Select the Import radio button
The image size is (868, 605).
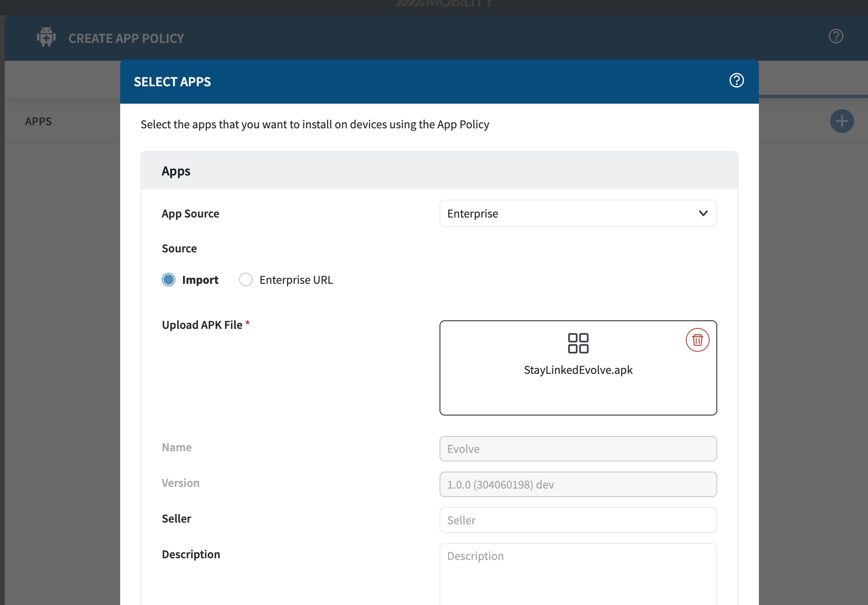pyautogui.click(x=169, y=280)
